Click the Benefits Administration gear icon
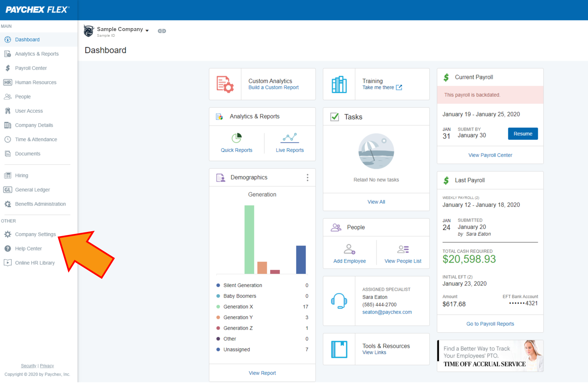Viewport: 588px width, 383px height. pyautogui.click(x=7, y=204)
